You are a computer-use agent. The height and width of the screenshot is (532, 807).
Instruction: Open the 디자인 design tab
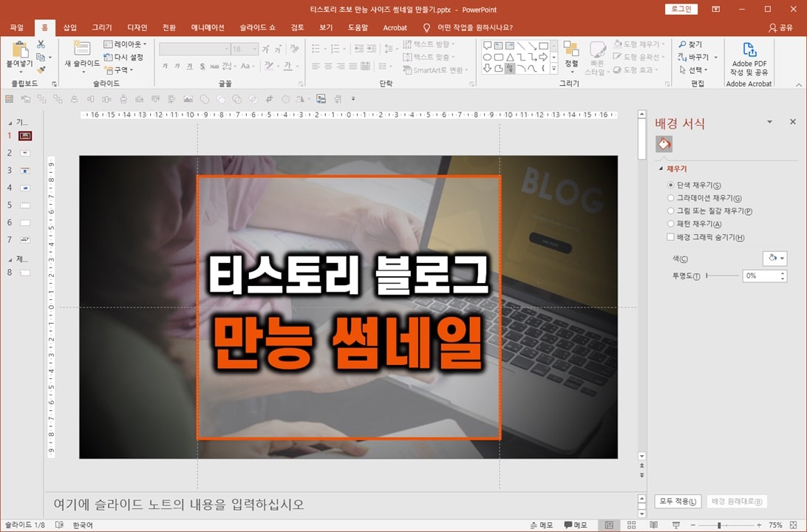tap(137, 28)
